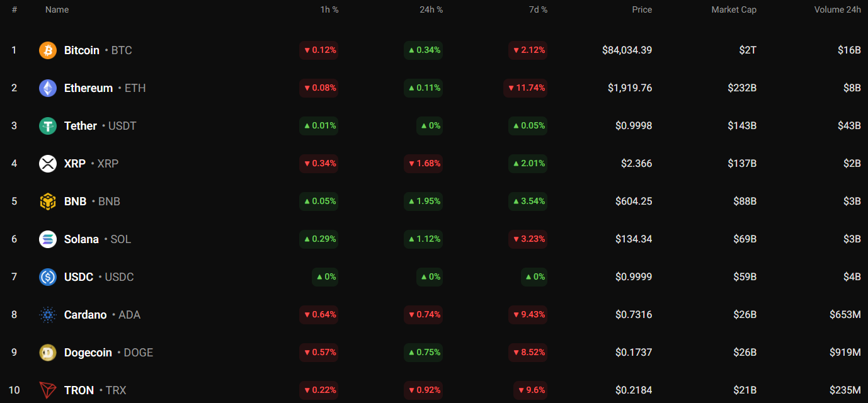Sort by the Price column header
This screenshot has height=403, width=868.
tap(642, 10)
